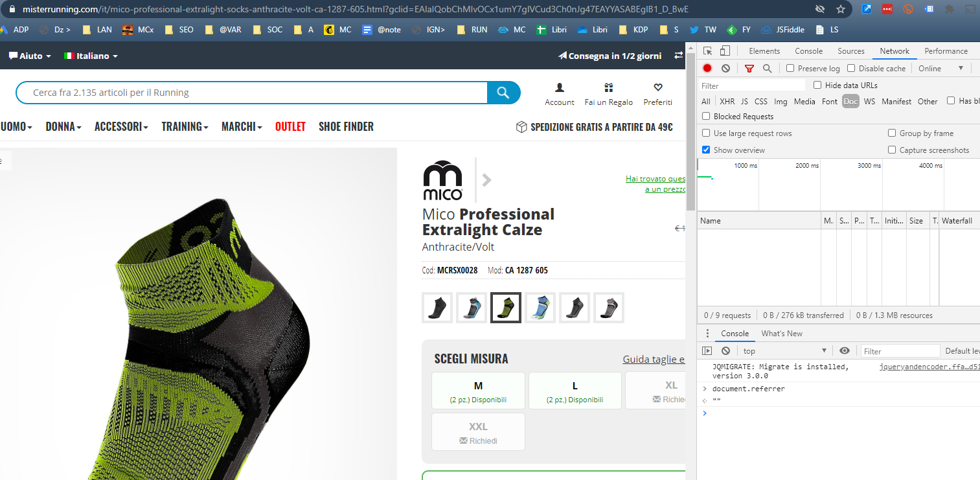Expand the MARCHI menu
The height and width of the screenshot is (480, 980).
pos(242,126)
